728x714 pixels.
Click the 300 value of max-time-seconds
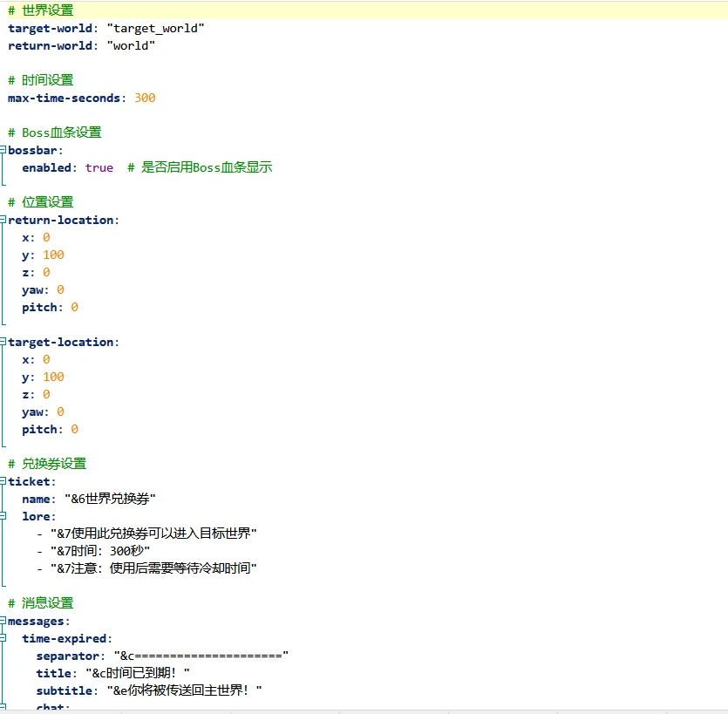pos(145,98)
